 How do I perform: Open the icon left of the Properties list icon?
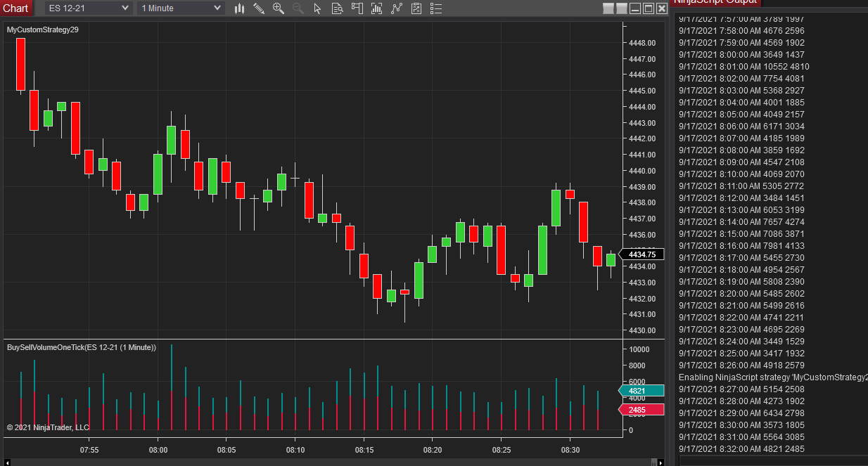click(416, 8)
